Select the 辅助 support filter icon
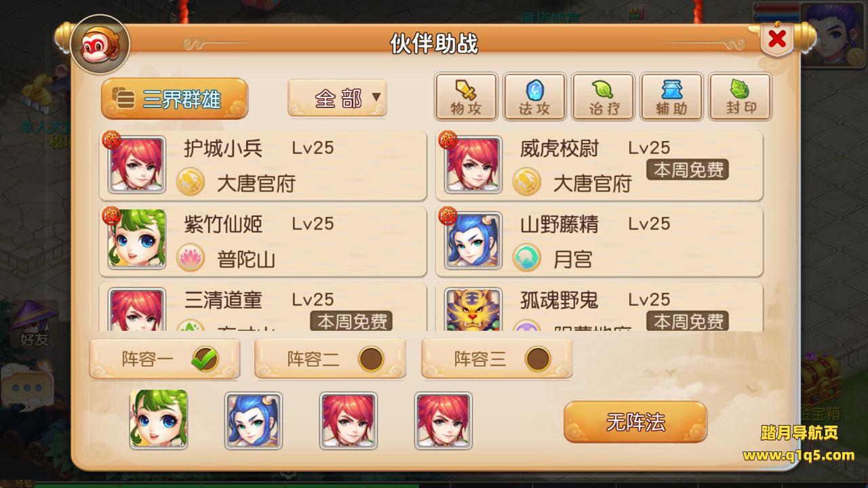The width and height of the screenshot is (868, 488). point(671,97)
